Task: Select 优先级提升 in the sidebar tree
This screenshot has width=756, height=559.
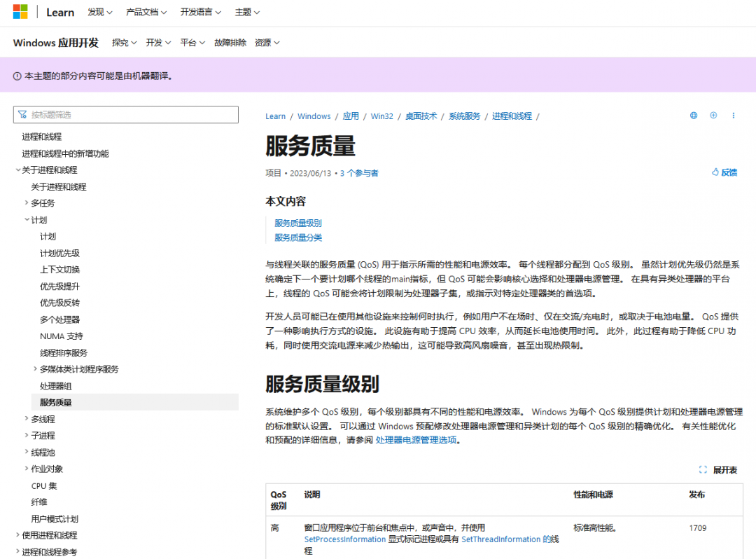Action: coord(59,287)
